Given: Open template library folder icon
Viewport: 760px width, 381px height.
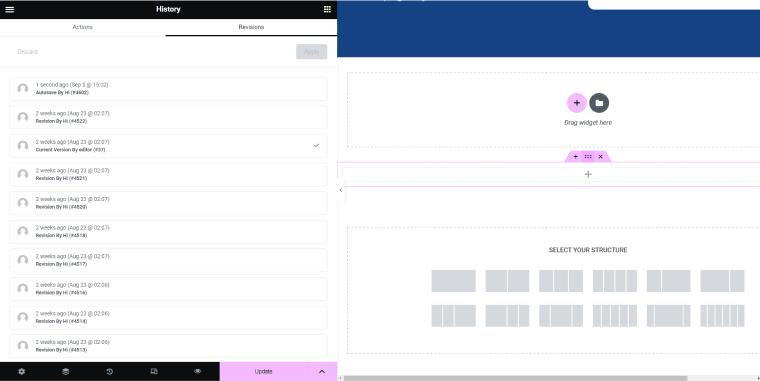Looking at the screenshot, I should 599,103.
